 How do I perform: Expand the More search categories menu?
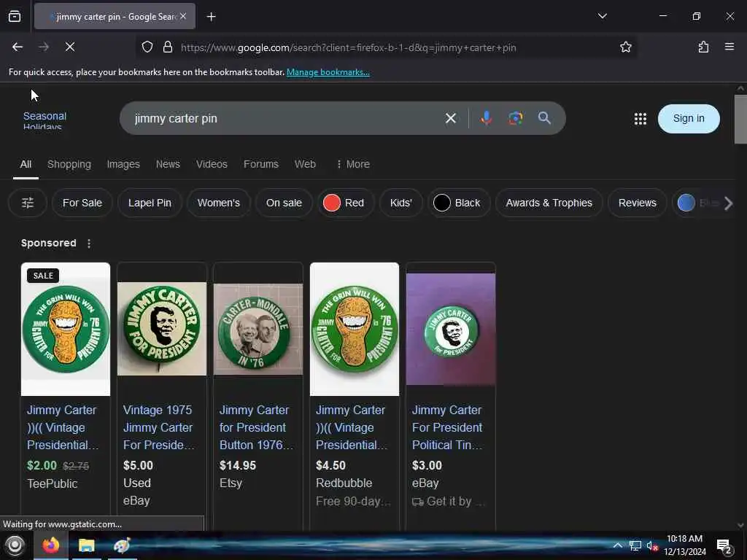click(353, 164)
